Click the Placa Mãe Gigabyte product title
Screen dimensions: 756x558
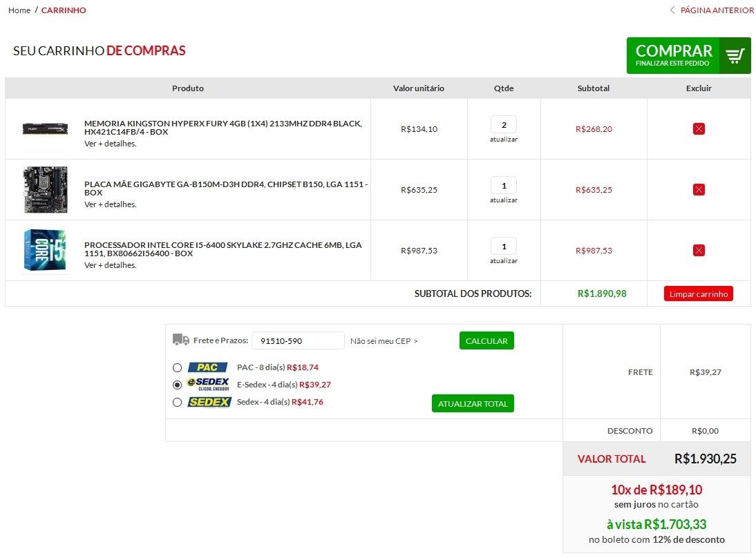[226, 188]
